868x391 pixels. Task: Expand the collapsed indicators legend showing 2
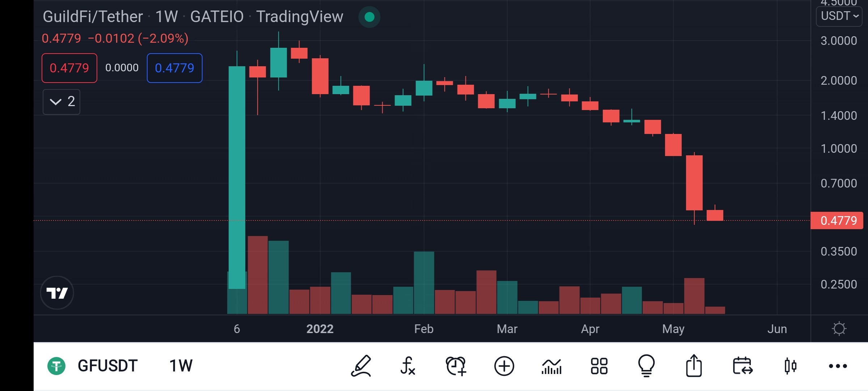pos(61,102)
